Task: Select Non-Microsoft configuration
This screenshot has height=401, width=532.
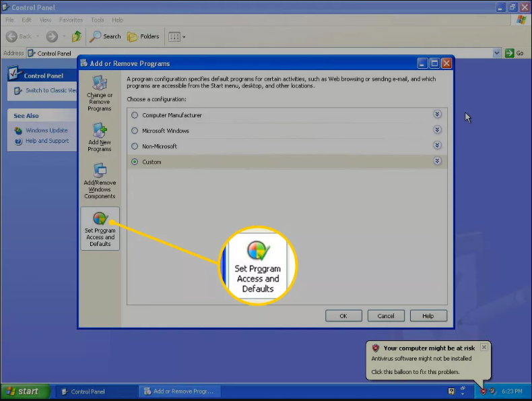Action: (135, 146)
